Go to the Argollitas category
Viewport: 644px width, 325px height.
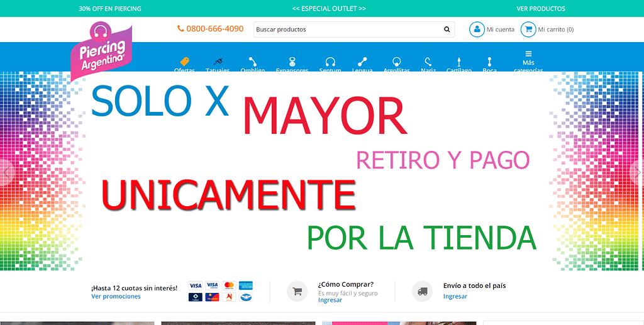coord(396,62)
